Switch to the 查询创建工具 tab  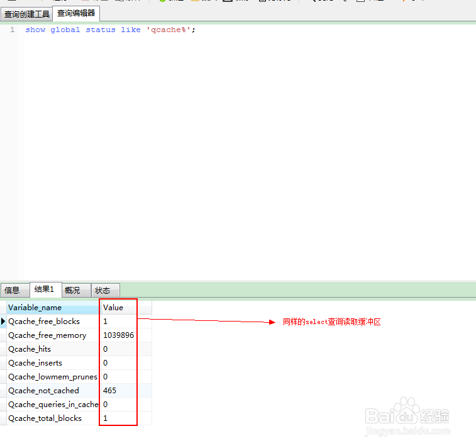[26, 14]
